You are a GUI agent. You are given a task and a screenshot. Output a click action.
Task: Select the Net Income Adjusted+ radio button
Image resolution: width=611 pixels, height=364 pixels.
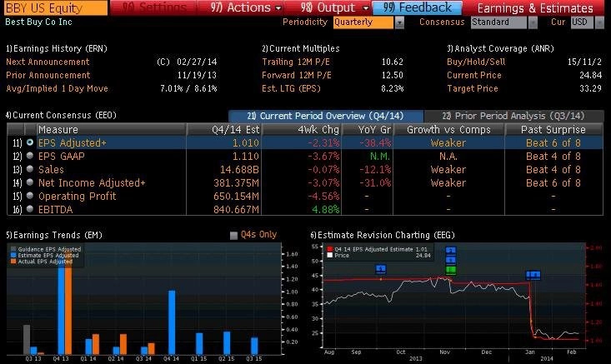(30, 182)
